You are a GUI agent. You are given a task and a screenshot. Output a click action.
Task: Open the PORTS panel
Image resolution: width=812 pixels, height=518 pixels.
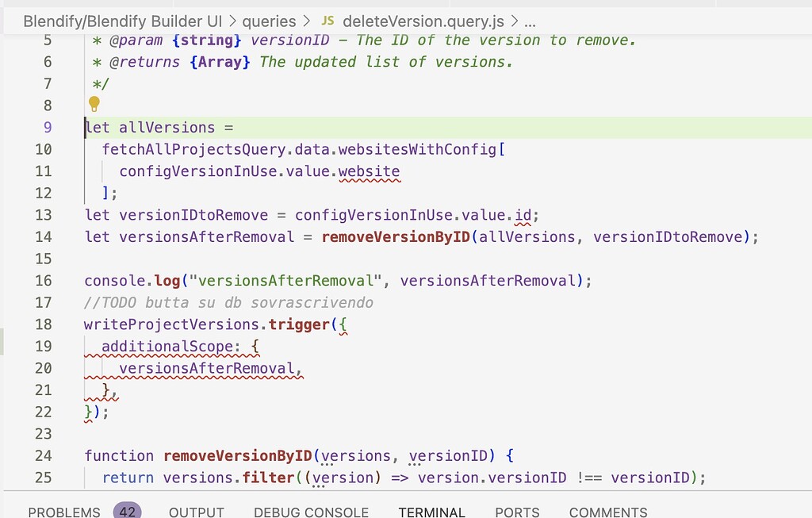click(516, 512)
